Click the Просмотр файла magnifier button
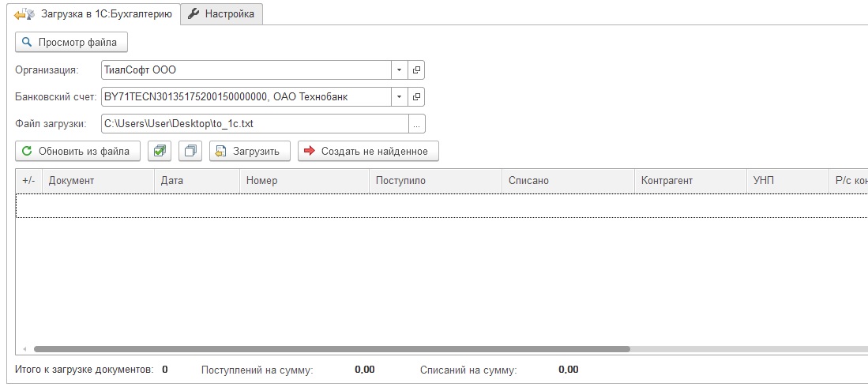 point(71,42)
